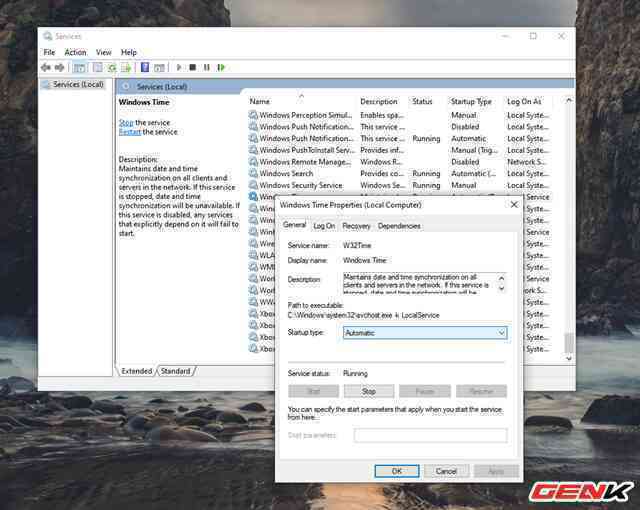Click the services list scrollbar thumb
The image size is (640, 510).
pos(569,343)
